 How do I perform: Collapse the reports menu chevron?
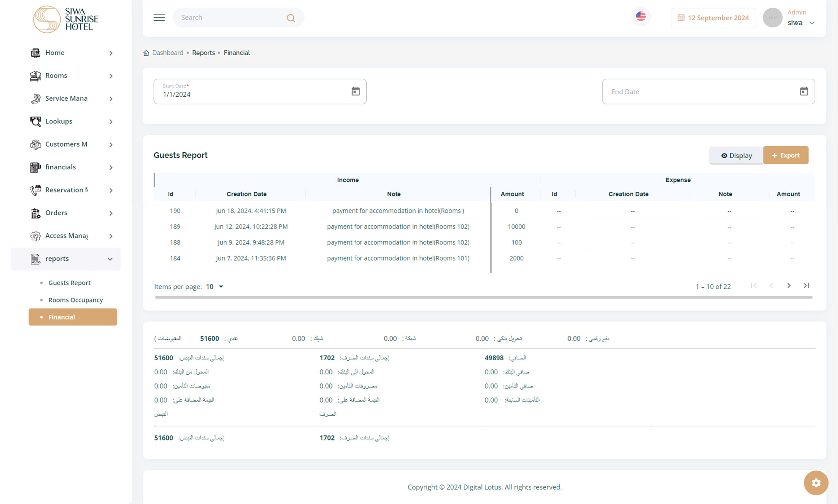110,259
